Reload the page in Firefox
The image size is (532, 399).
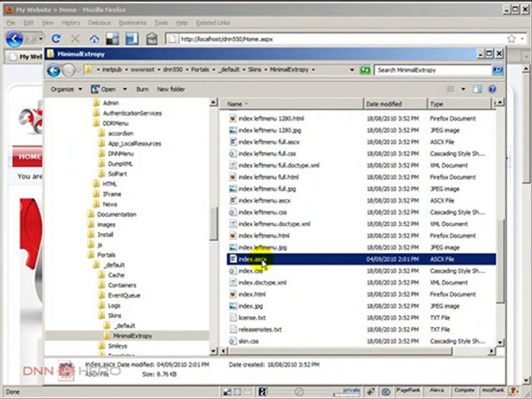tap(56, 39)
